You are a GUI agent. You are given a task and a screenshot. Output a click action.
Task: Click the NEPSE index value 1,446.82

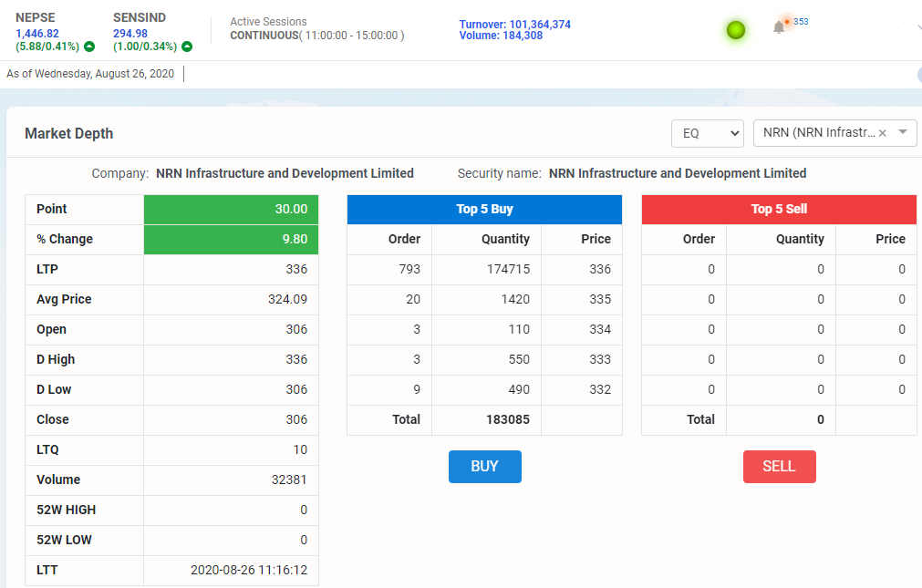point(37,34)
